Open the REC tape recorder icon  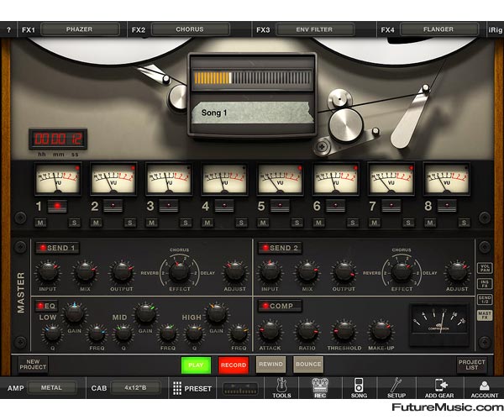tap(320, 387)
